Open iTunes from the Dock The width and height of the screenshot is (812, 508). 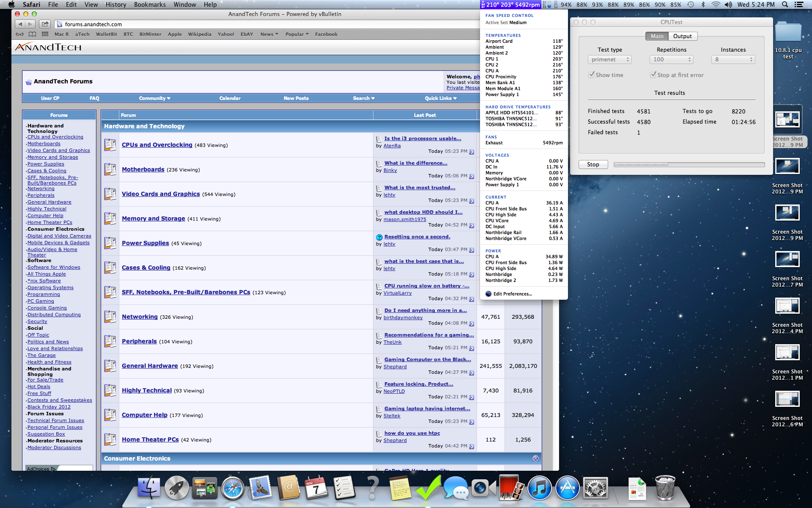[x=539, y=489]
